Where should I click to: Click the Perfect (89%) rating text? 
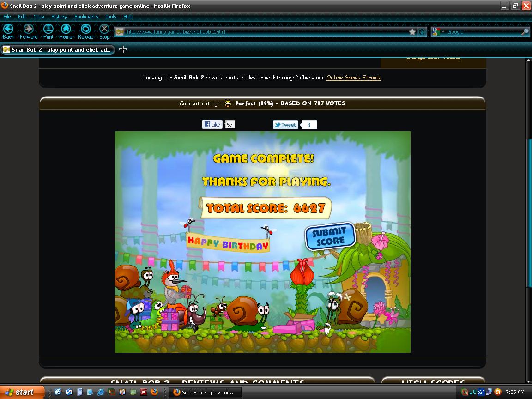coord(254,103)
